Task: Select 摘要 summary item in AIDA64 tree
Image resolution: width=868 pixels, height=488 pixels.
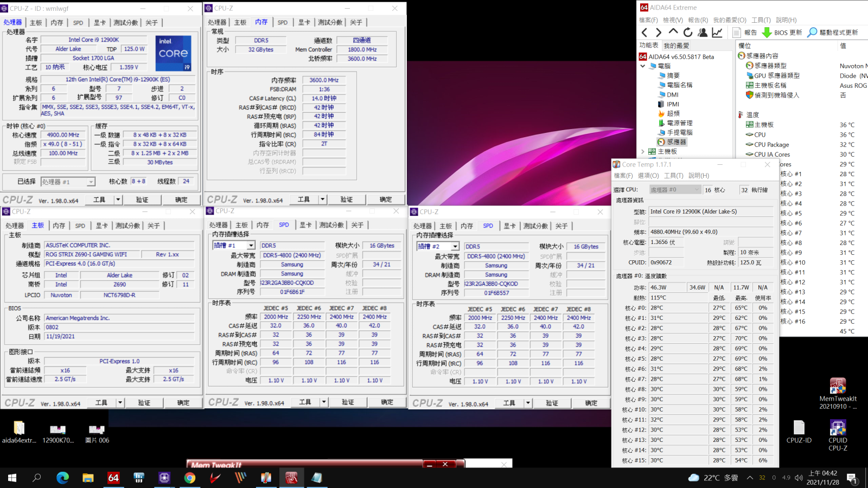Action: pyautogui.click(x=668, y=75)
